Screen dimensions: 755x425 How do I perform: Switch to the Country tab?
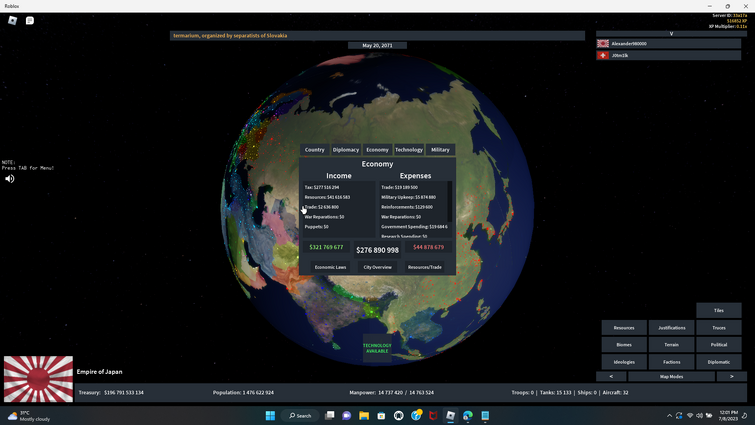coord(314,150)
